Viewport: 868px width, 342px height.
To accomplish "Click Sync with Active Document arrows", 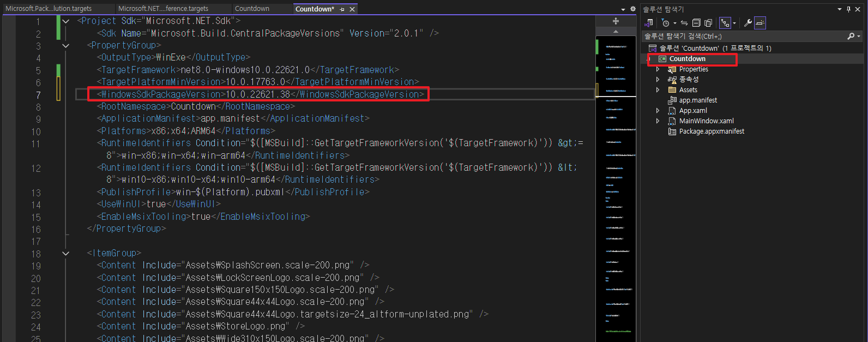I will pos(684,23).
